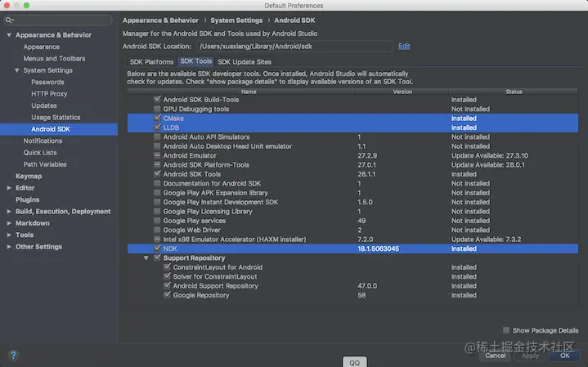
Task: Click the System Settings breadcrumb
Action: coord(236,20)
